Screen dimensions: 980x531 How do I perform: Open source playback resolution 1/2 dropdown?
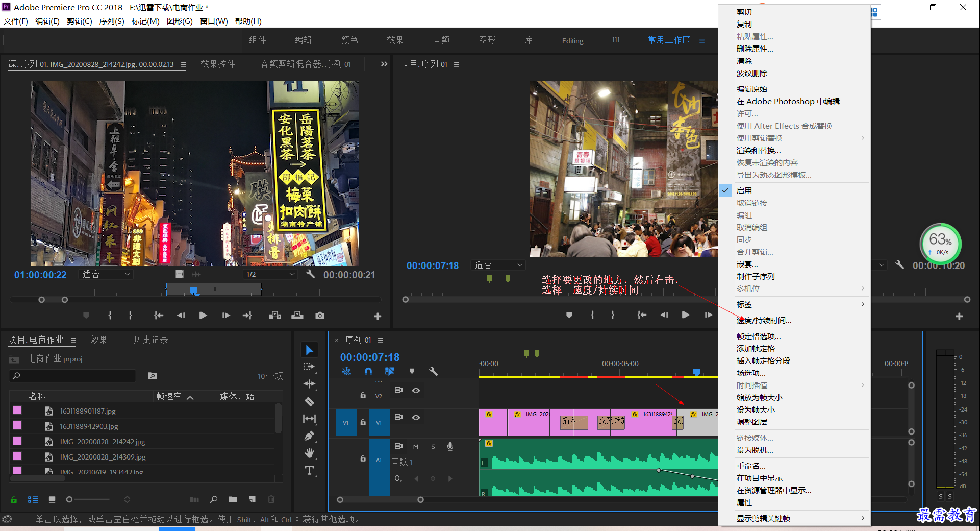(x=270, y=274)
